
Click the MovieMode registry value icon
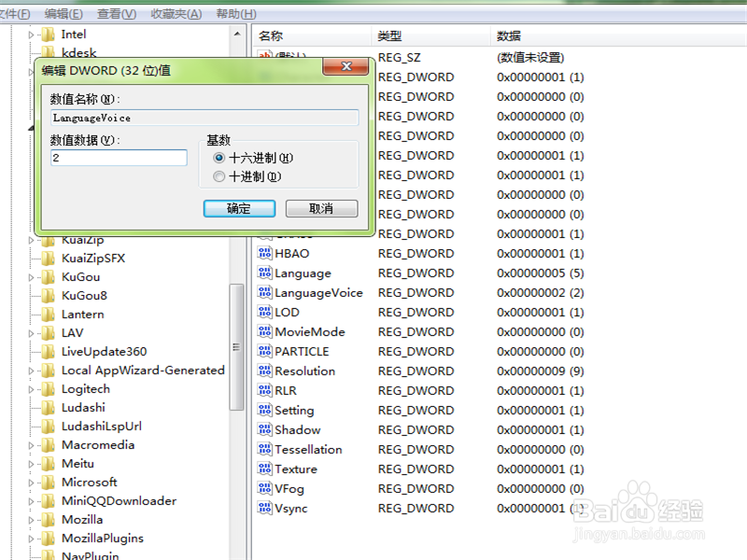click(x=268, y=331)
